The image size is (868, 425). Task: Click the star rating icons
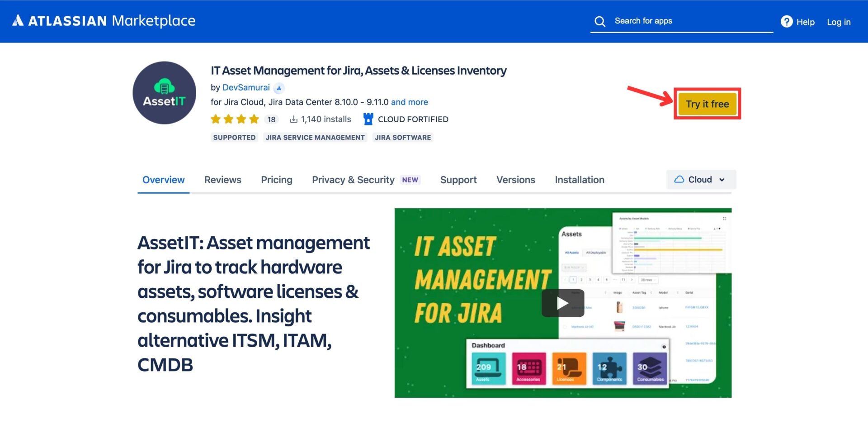click(x=235, y=119)
